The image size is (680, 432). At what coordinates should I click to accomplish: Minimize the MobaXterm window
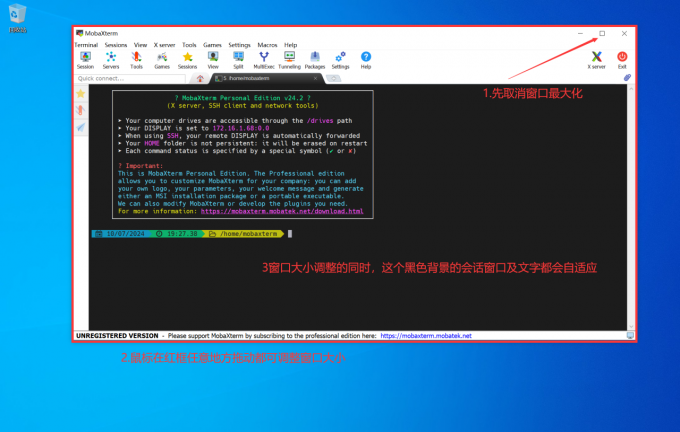[580, 33]
